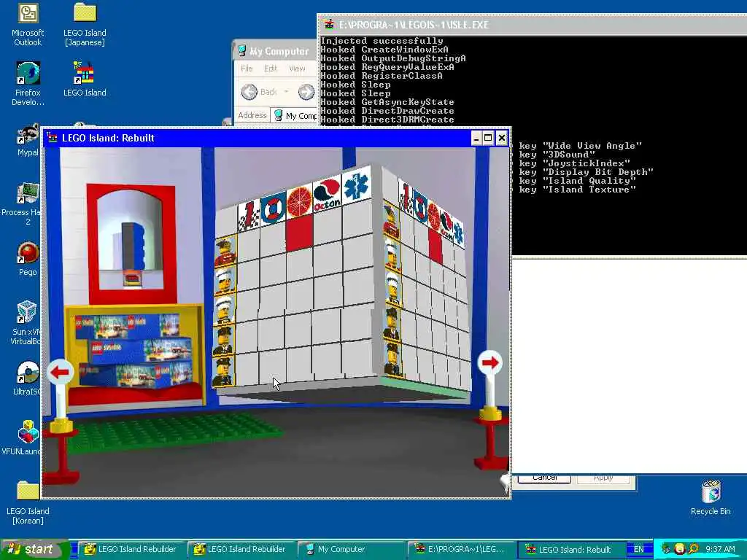Click the LEGO Island: Rebuilt title bar icon
This screenshot has height=560, width=747.
pos(52,138)
